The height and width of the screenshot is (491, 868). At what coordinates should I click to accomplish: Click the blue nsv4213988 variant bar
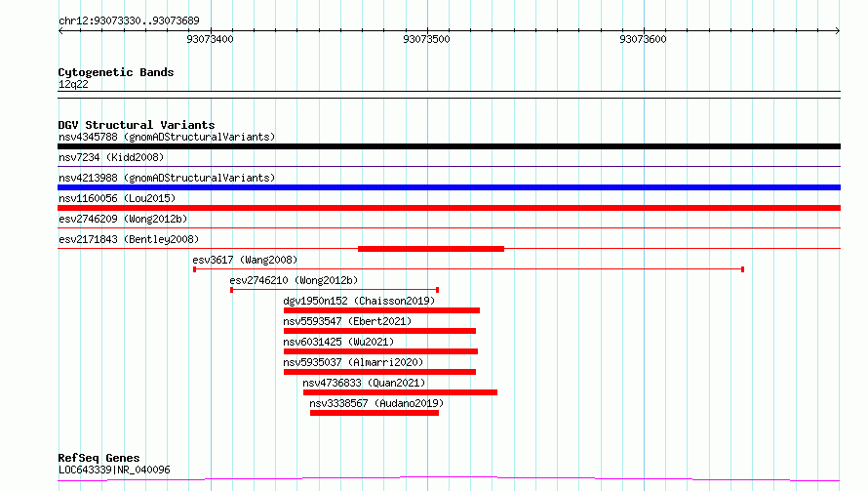[x=449, y=187]
